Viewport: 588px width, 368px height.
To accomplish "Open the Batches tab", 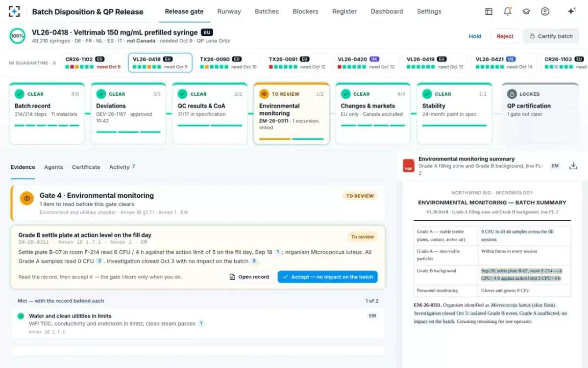I will [x=267, y=11].
